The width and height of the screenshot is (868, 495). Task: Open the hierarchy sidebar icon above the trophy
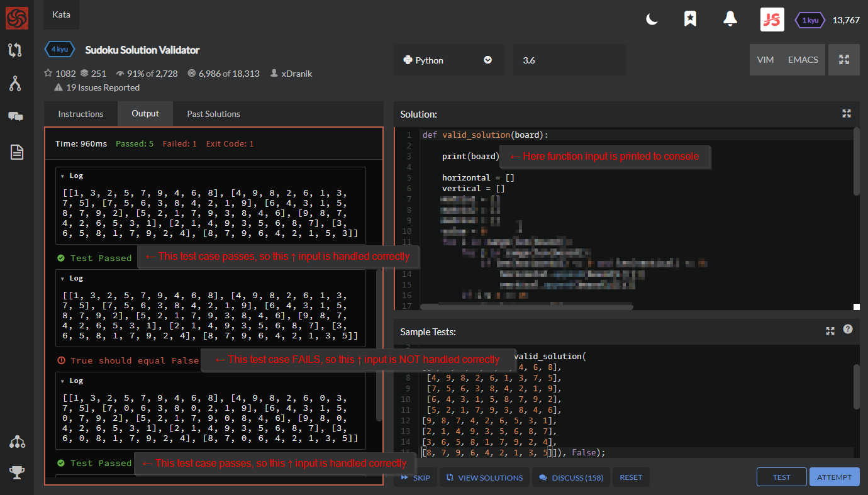17,442
